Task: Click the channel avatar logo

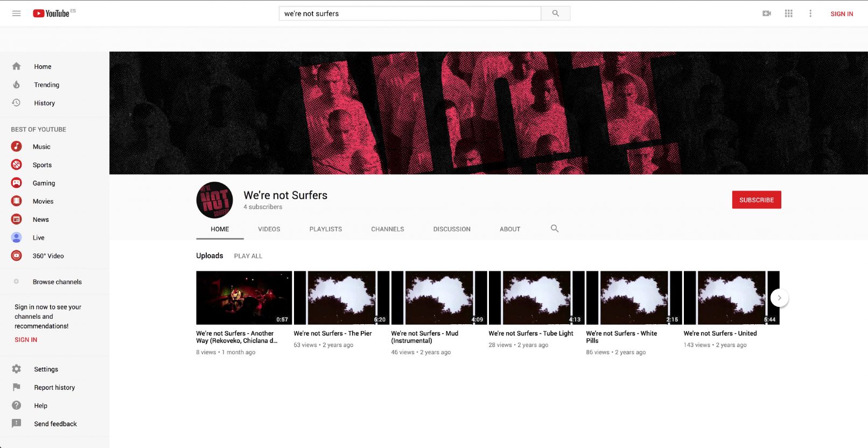Action: click(x=214, y=200)
